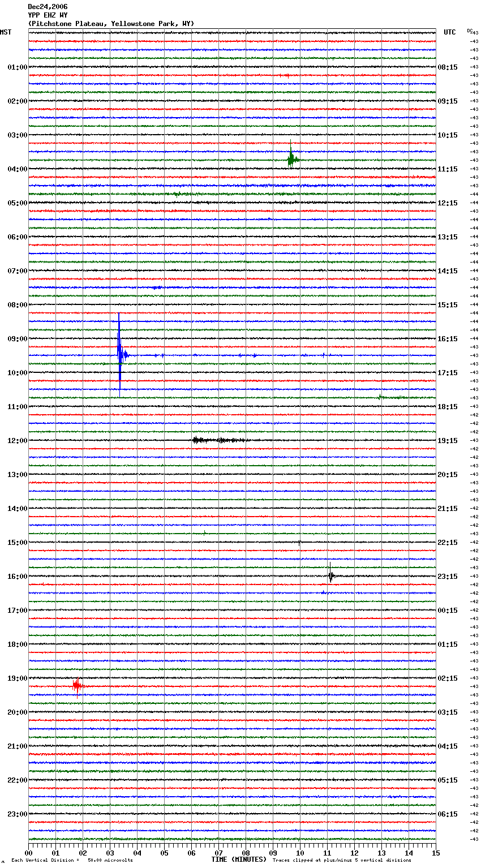
Task: Click the date label Dec24,2006
Action: click(48, 7)
